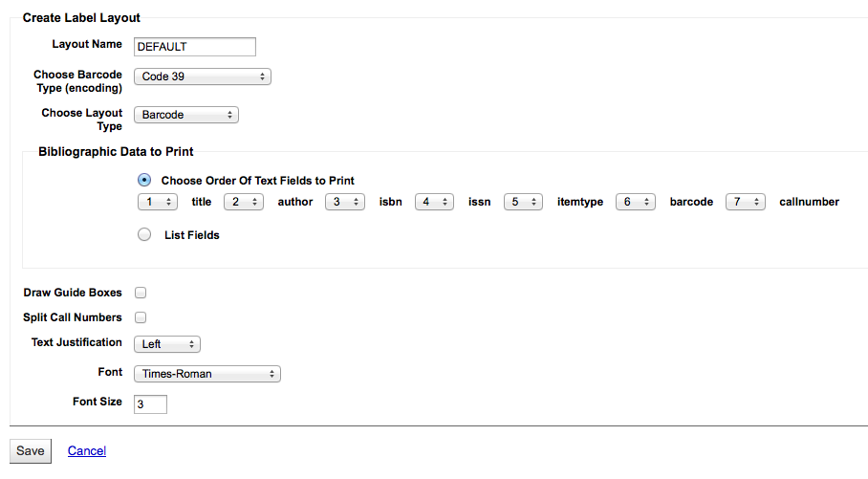Open the barcode type dropdown showing Code 39
Image resolution: width=868 pixels, height=479 pixels.
click(202, 76)
